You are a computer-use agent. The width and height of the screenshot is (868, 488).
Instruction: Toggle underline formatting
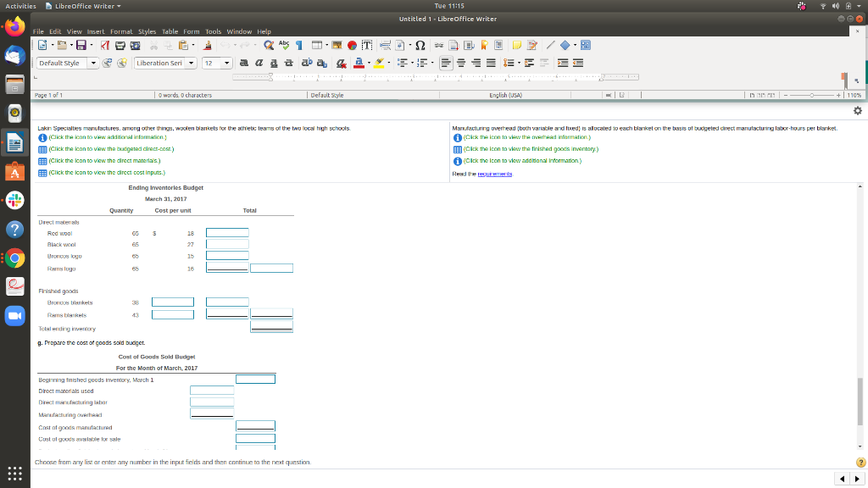point(274,63)
